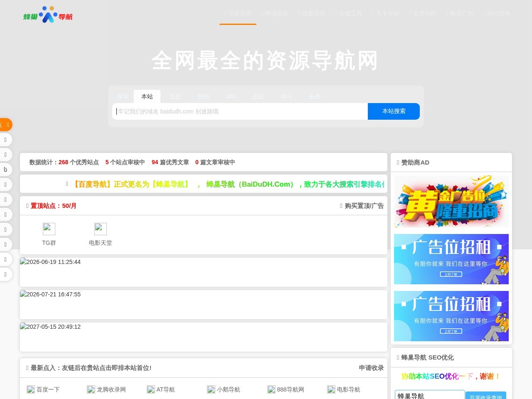Select the 搜索 search tab
Screen dimensions: 532x399
pyautogui.click(x=123, y=96)
